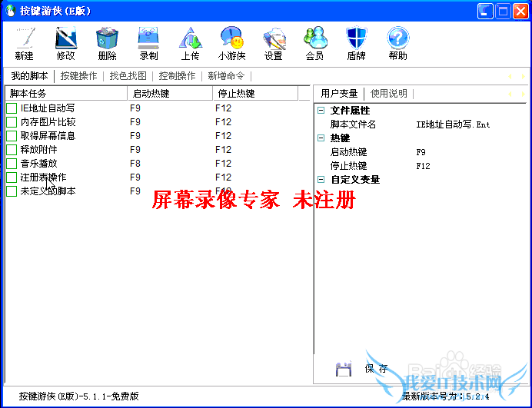Minimize the 按键游侠 window
The height and width of the screenshot is (408, 532).
485,12
